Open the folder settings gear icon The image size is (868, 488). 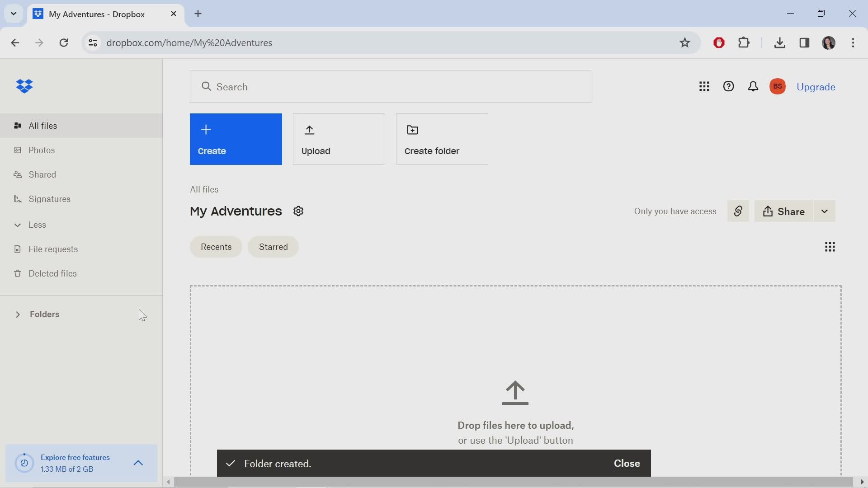(x=299, y=211)
